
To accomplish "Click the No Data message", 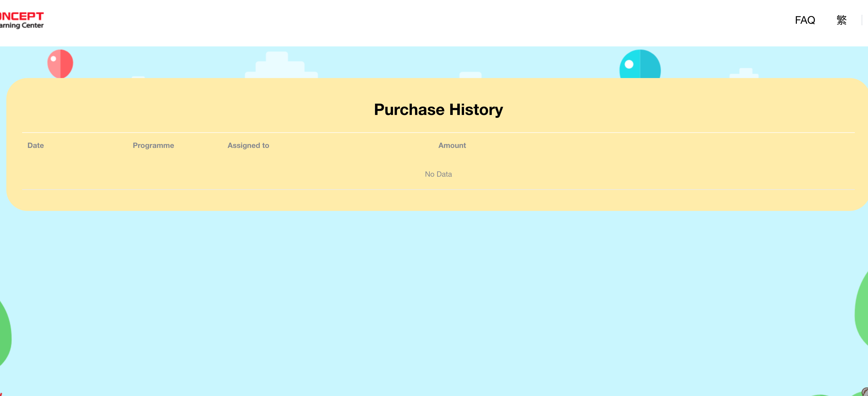I will (438, 174).
